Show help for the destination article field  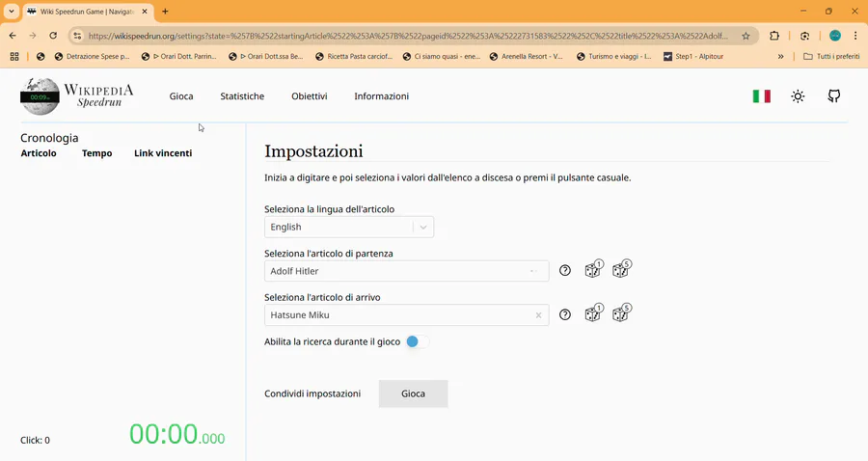click(564, 314)
